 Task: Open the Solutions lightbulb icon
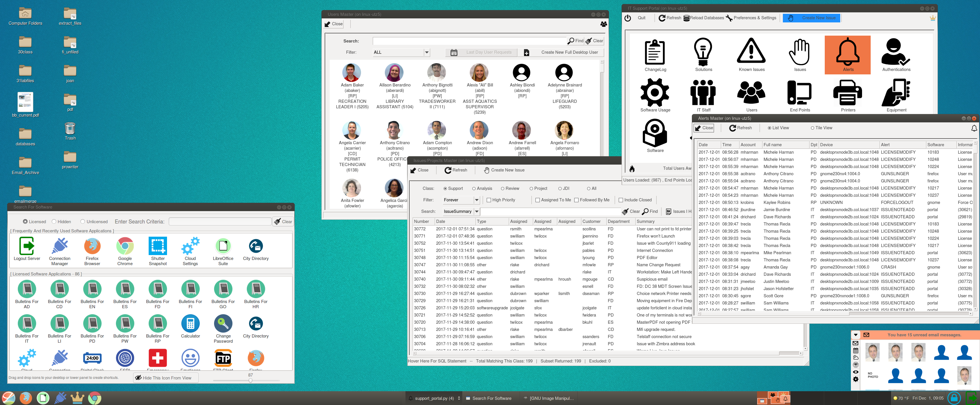[x=703, y=55]
